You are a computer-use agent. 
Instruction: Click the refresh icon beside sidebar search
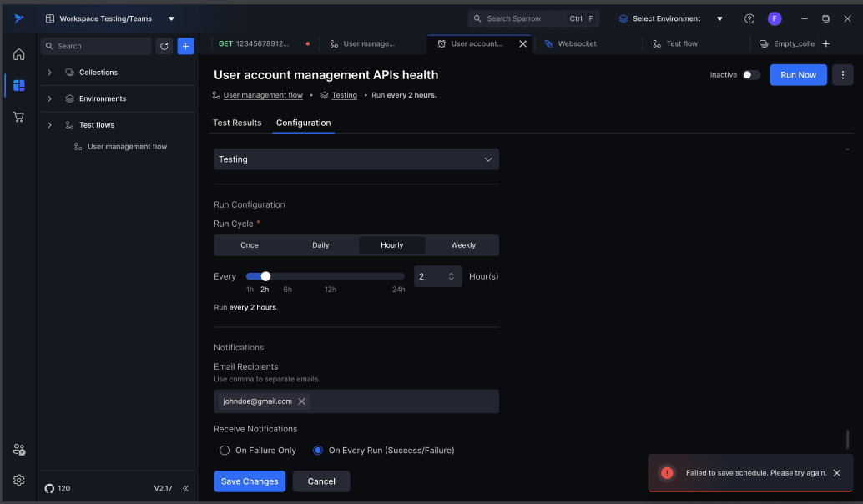[164, 46]
